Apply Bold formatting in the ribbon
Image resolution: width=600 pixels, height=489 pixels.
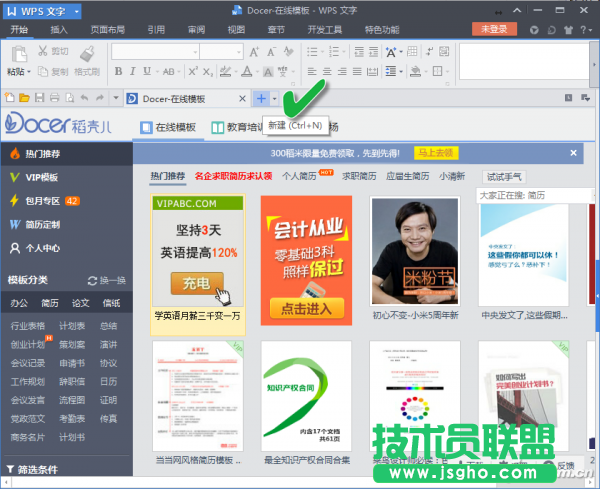tap(117, 71)
